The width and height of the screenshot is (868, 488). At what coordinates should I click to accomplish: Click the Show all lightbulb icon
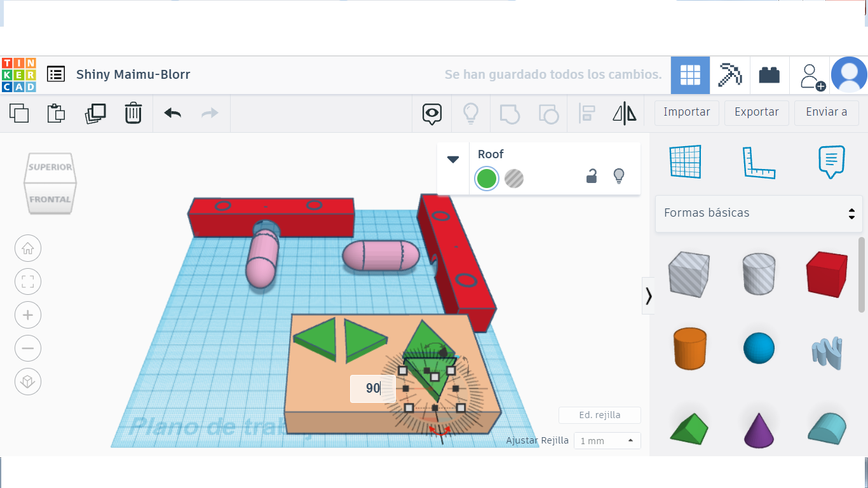click(470, 113)
